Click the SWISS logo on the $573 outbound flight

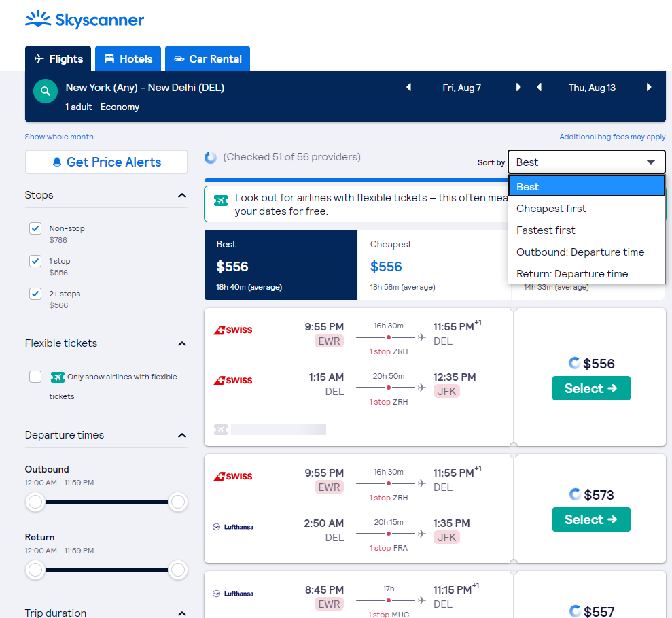click(233, 477)
